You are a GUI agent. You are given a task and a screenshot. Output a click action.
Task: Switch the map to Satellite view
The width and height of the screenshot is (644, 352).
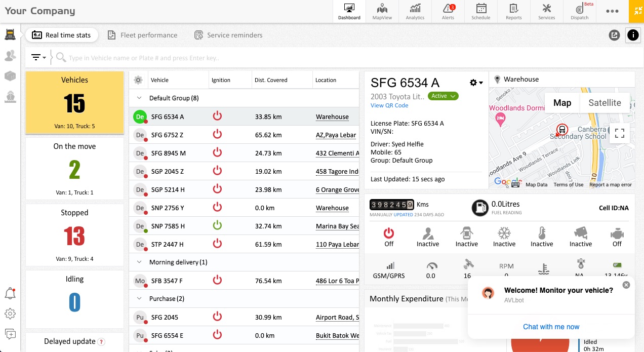[605, 103]
